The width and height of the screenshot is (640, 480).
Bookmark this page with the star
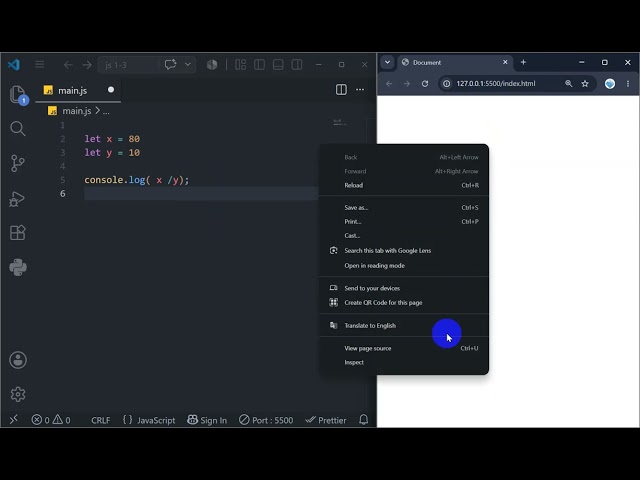585,83
